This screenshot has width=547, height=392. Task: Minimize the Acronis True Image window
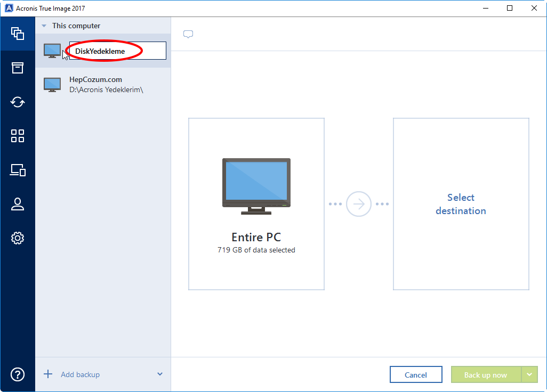485,8
